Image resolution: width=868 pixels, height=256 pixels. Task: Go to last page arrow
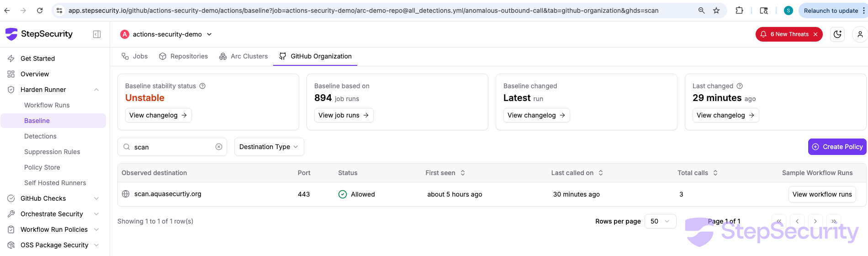point(834,221)
